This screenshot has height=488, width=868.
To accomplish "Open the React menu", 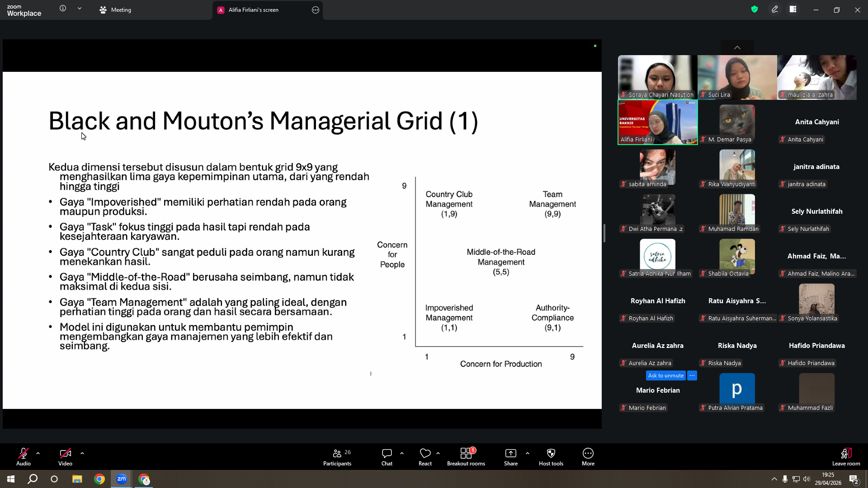I will pyautogui.click(x=425, y=456).
